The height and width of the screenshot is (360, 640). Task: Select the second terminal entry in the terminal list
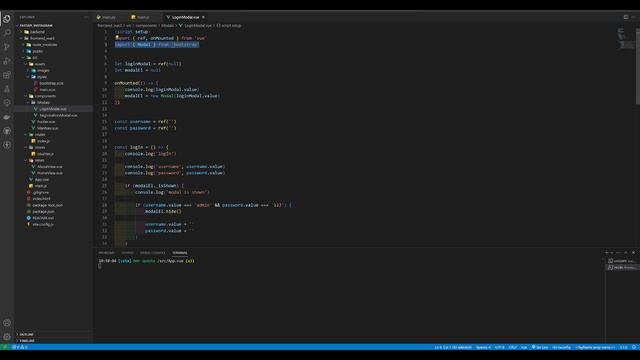click(x=622, y=267)
